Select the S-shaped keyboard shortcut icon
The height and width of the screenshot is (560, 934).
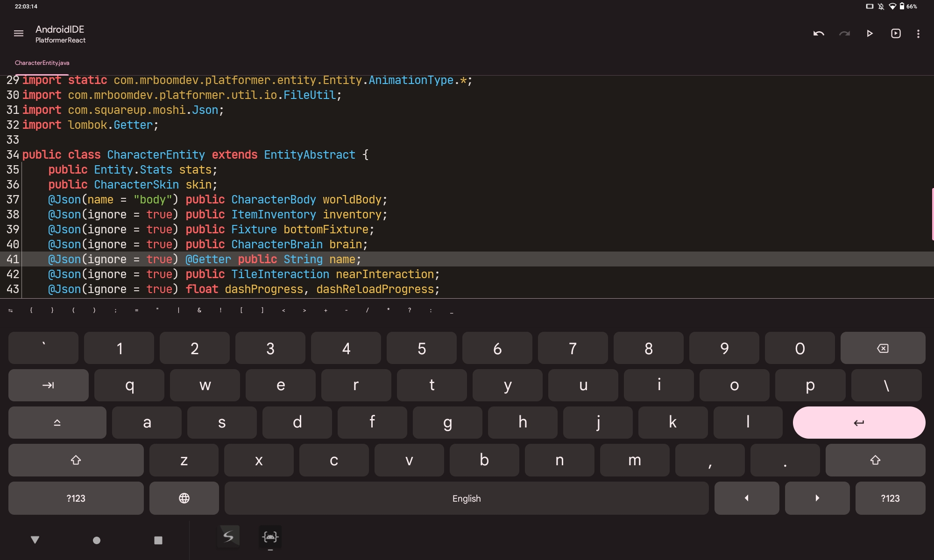tap(228, 537)
